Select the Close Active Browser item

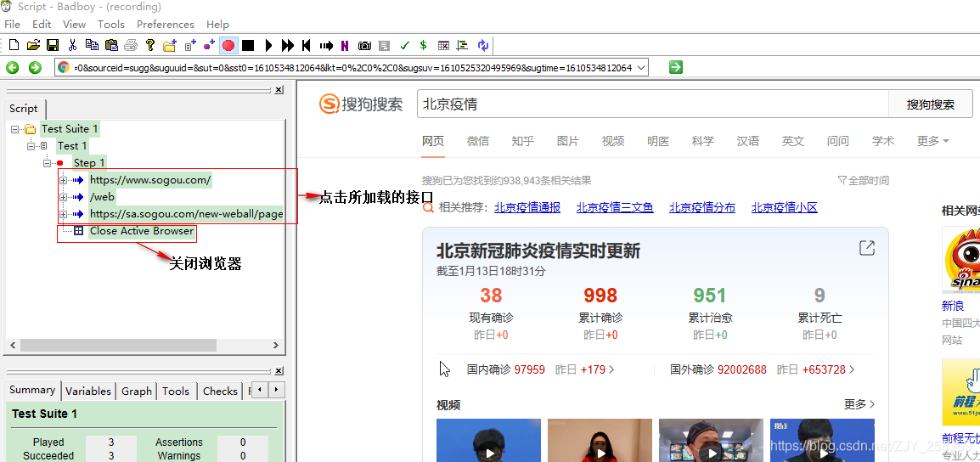click(x=141, y=231)
